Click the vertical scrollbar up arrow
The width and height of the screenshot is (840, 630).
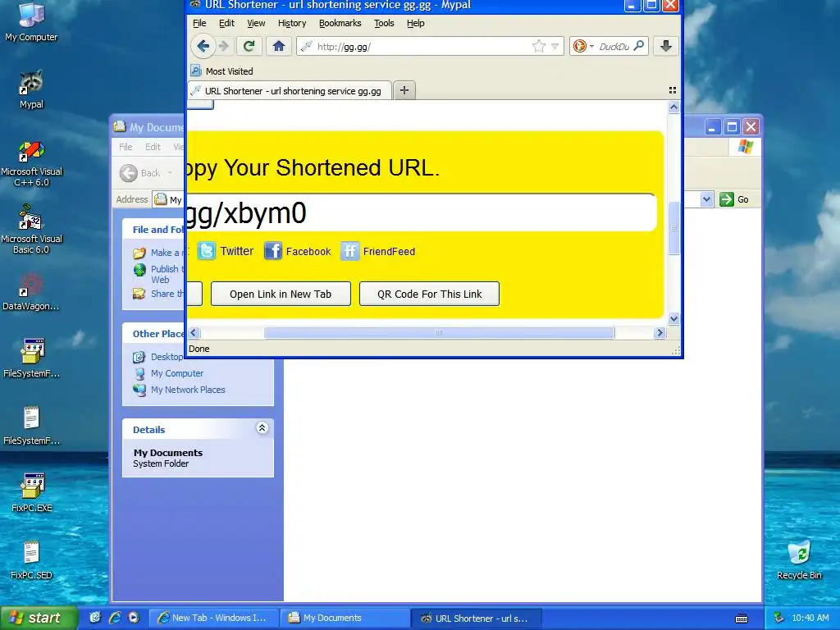[x=674, y=107]
